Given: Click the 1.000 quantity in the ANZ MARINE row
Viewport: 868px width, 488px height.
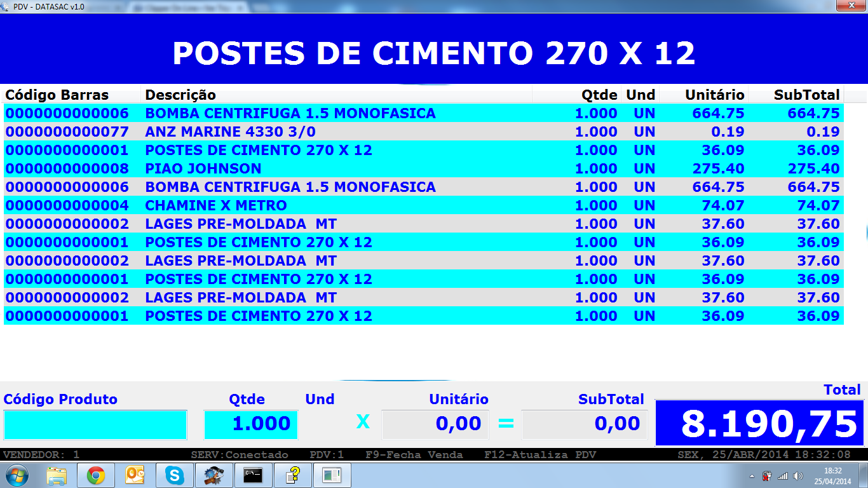Looking at the screenshot, I should point(596,132).
